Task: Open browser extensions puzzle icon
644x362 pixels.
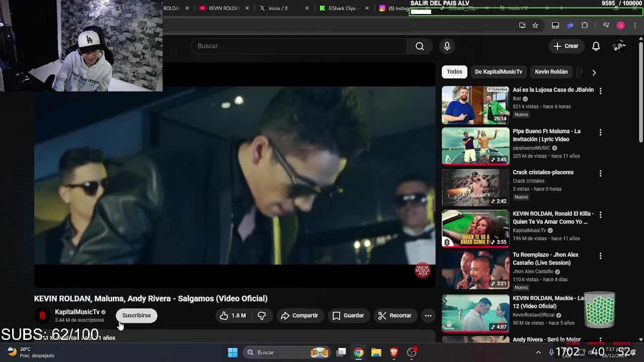Action: click(585, 25)
